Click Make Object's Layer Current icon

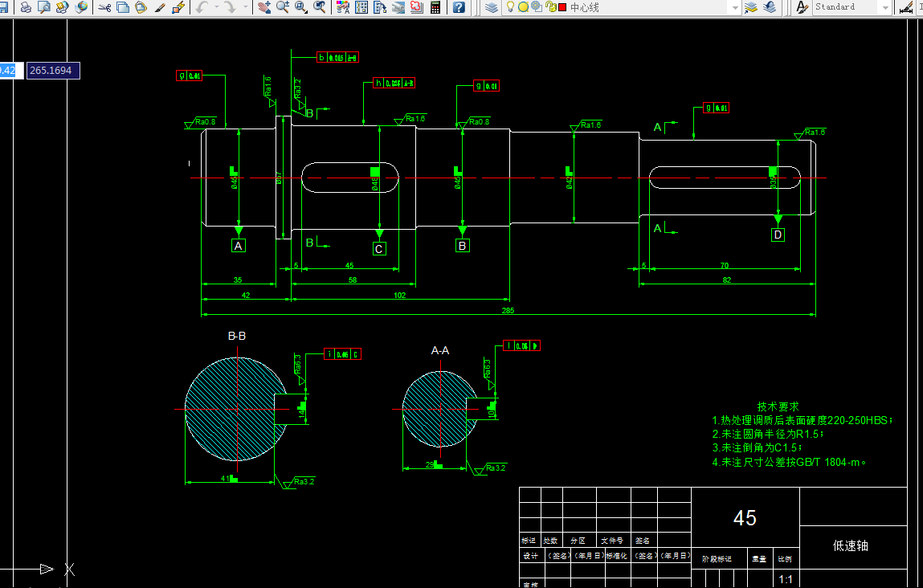click(750, 7)
